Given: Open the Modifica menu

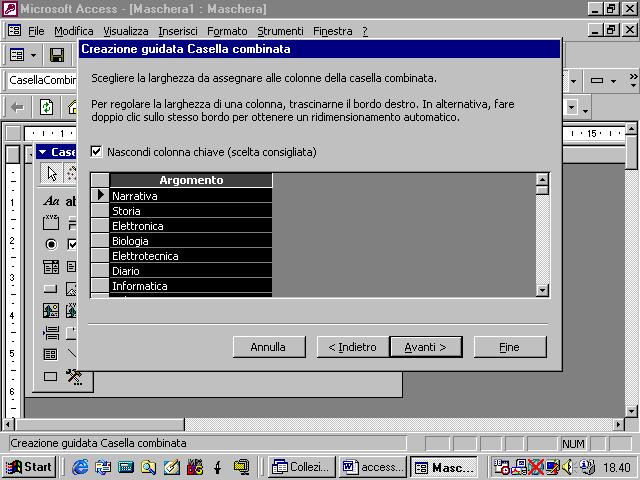Looking at the screenshot, I should click(x=73, y=31).
